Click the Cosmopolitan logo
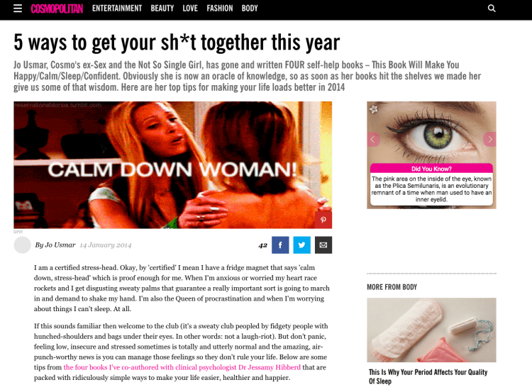This screenshot has height=392, width=532. point(57,9)
